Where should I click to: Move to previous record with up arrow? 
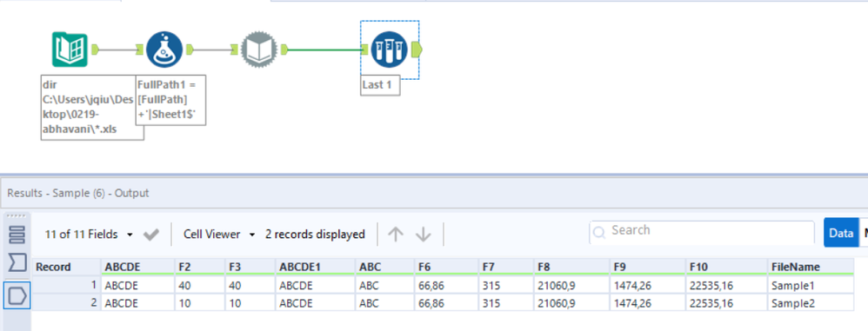point(395,235)
